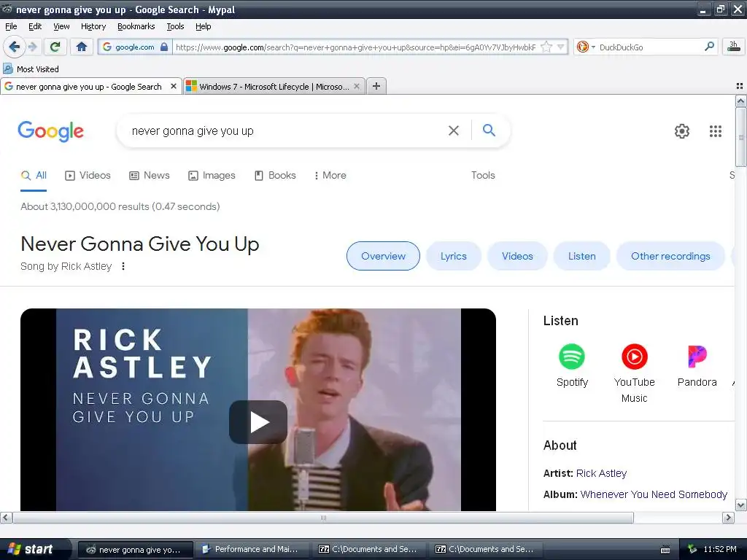
Task: Click the taskbar clock 11:52 PM
Action: coord(720,549)
